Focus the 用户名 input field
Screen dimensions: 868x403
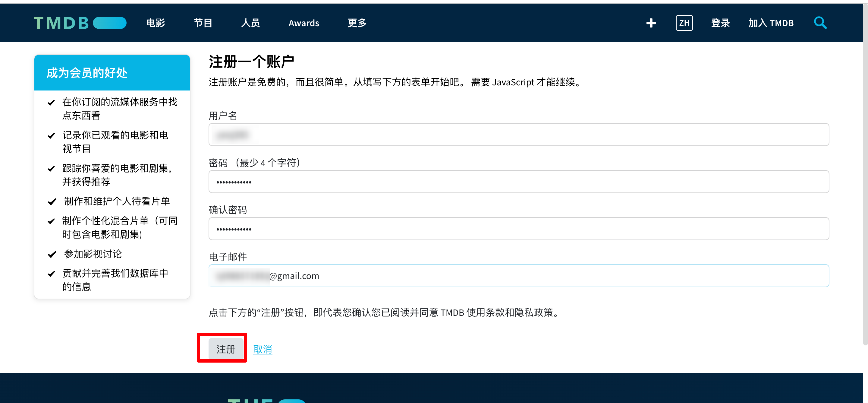(518, 135)
